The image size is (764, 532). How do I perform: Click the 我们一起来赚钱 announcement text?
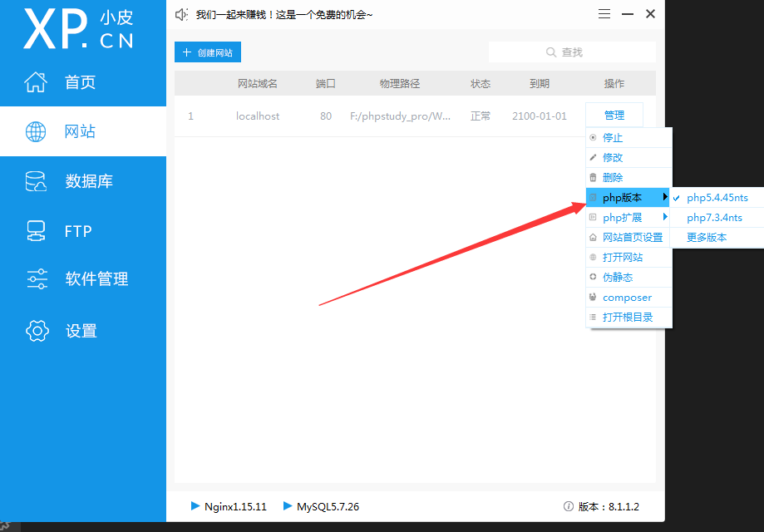click(x=284, y=15)
